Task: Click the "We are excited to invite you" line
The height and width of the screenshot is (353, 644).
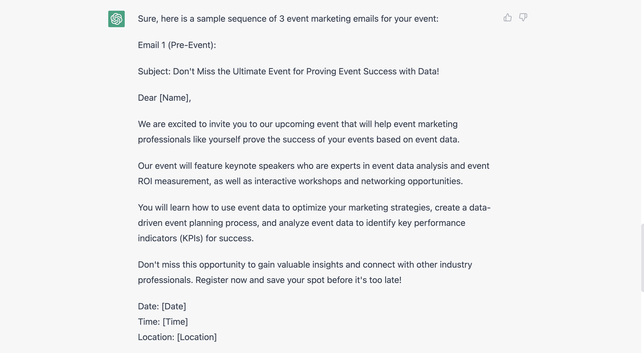Action: pos(298,124)
